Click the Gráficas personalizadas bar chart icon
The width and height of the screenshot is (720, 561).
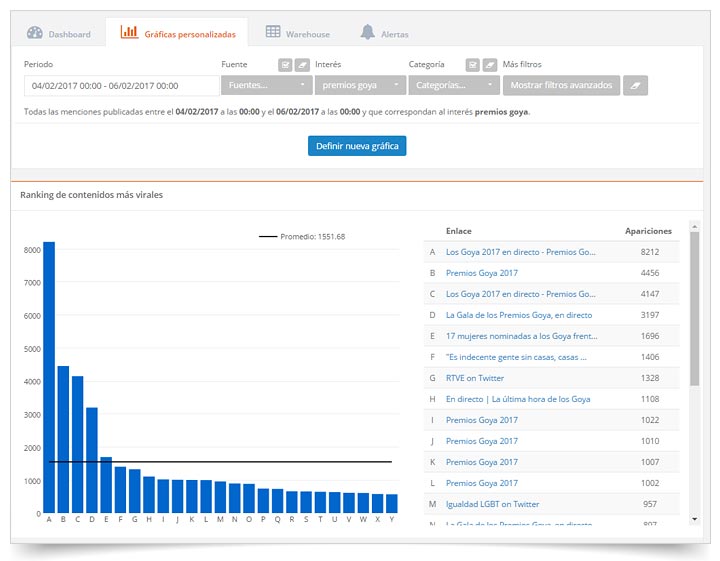(x=129, y=32)
